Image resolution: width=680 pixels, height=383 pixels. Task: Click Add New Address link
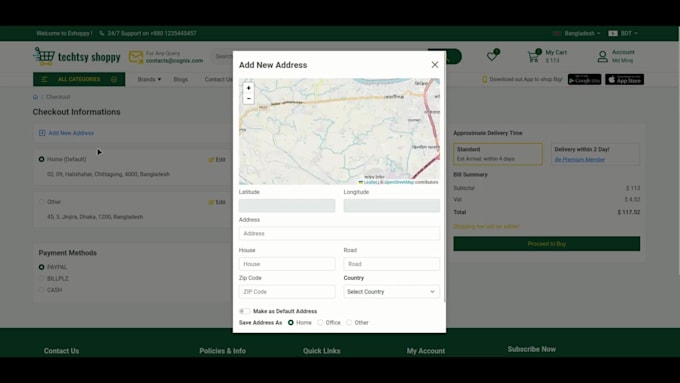(x=71, y=133)
